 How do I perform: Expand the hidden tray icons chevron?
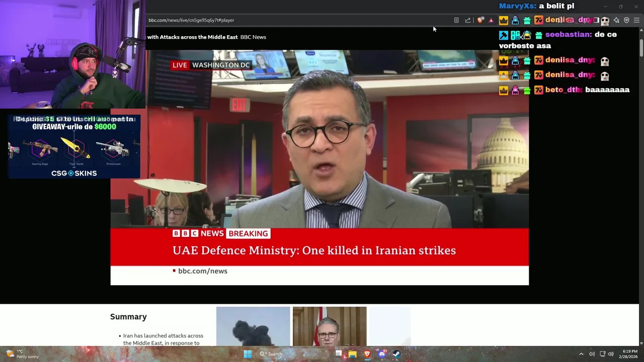(581, 354)
